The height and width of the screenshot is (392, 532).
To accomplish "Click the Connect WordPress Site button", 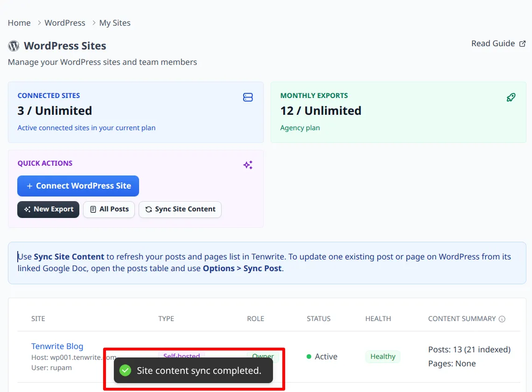I will (78, 186).
